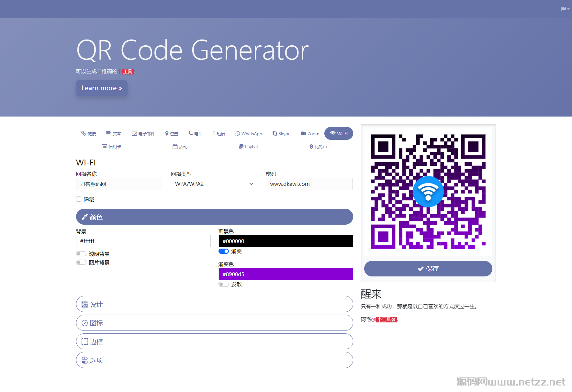Enable the 图片背景 switch
This screenshot has height=392, width=572.
[81, 262]
